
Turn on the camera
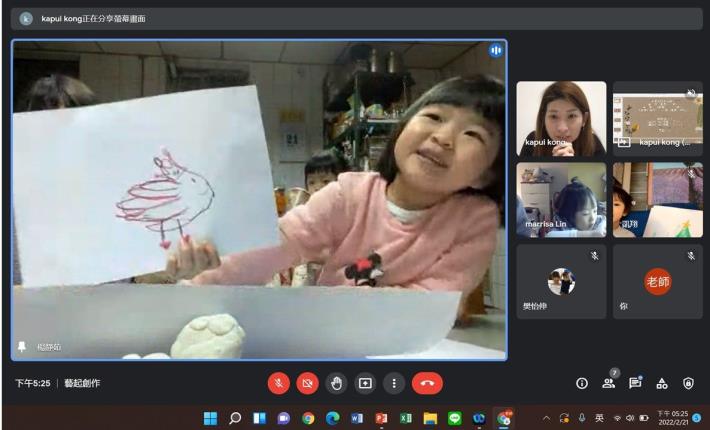click(x=308, y=383)
